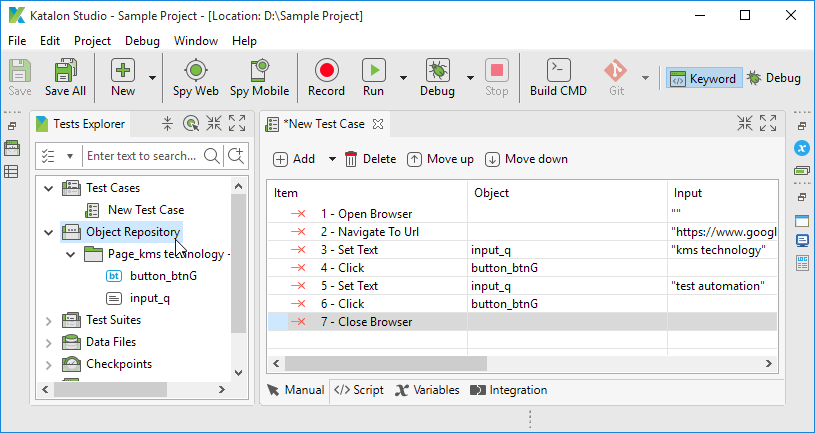815x433 pixels.
Task: Minimize the Tests Explorer panel
Action: point(214,124)
